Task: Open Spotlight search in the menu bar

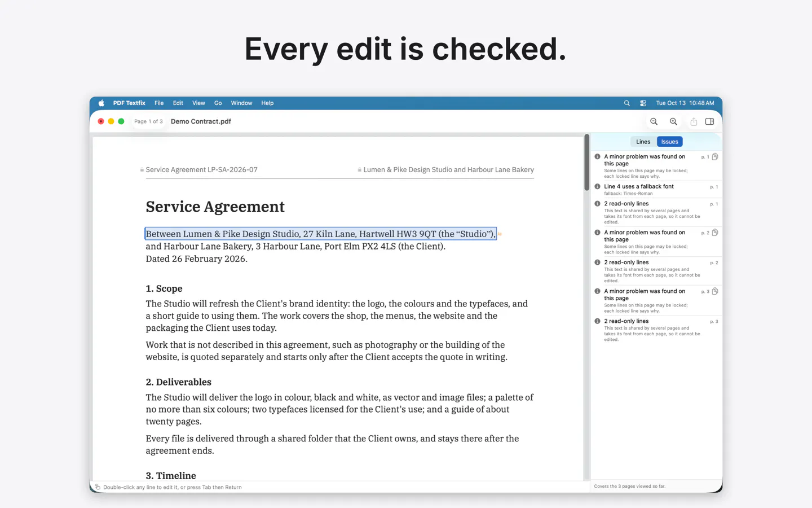Action: pos(627,103)
